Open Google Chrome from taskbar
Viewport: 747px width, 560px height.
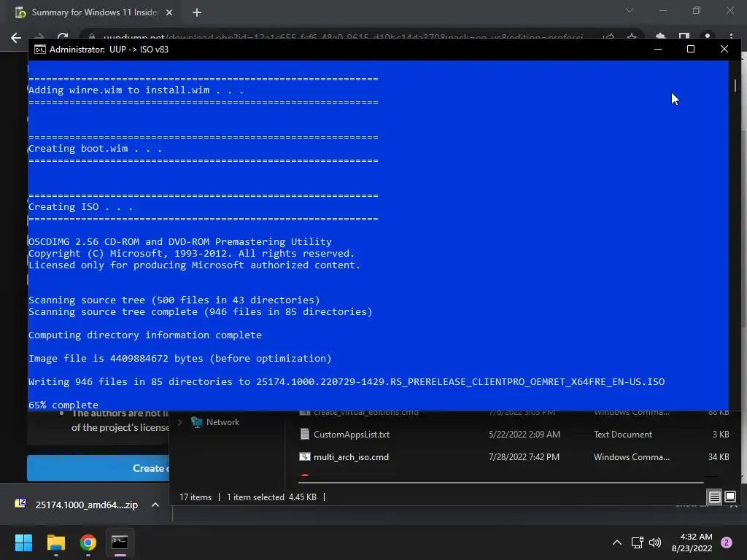(88, 542)
